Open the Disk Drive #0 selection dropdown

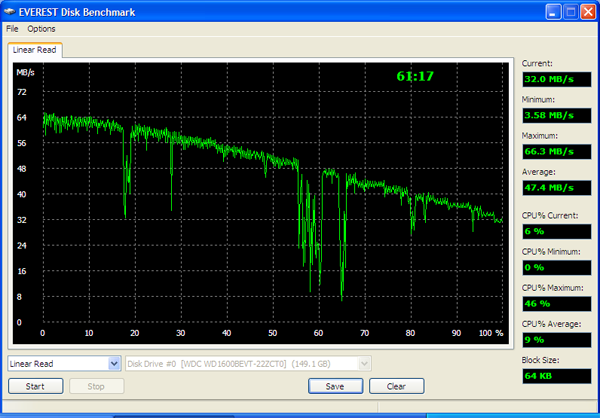248,364
